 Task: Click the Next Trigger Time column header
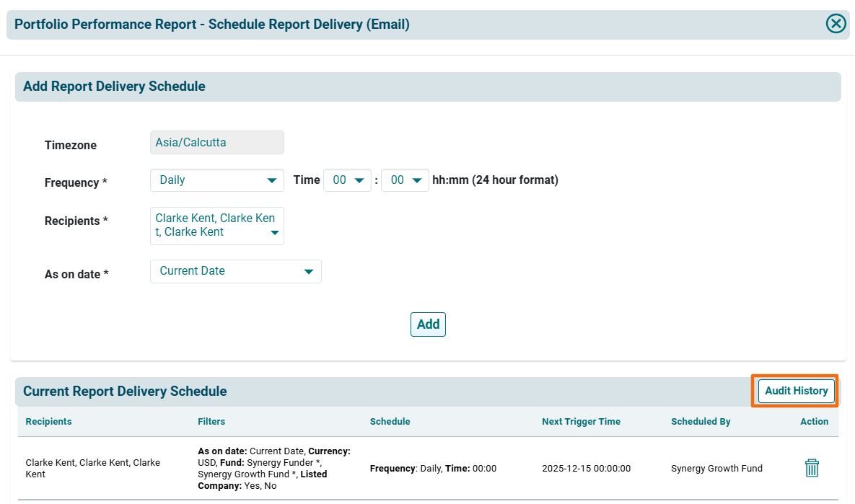(x=581, y=422)
